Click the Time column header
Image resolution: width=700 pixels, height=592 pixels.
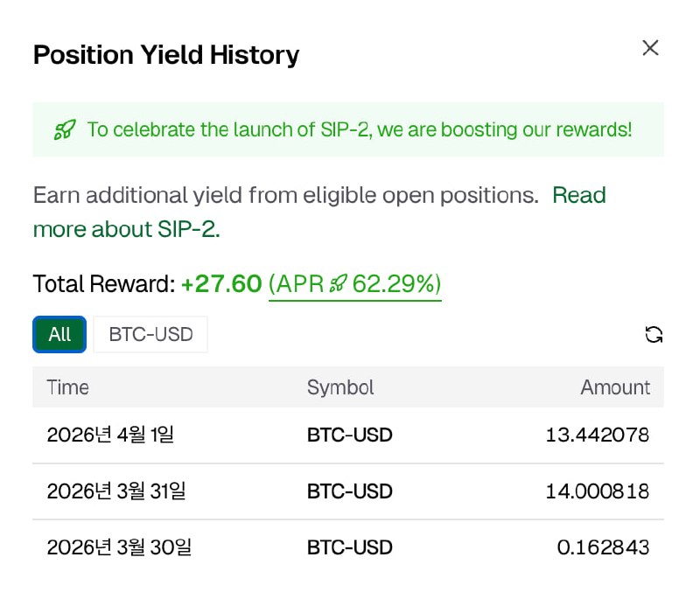67,387
